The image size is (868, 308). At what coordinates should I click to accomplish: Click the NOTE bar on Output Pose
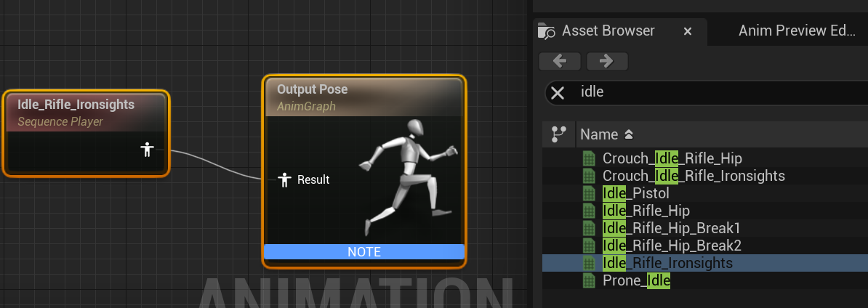point(363,252)
